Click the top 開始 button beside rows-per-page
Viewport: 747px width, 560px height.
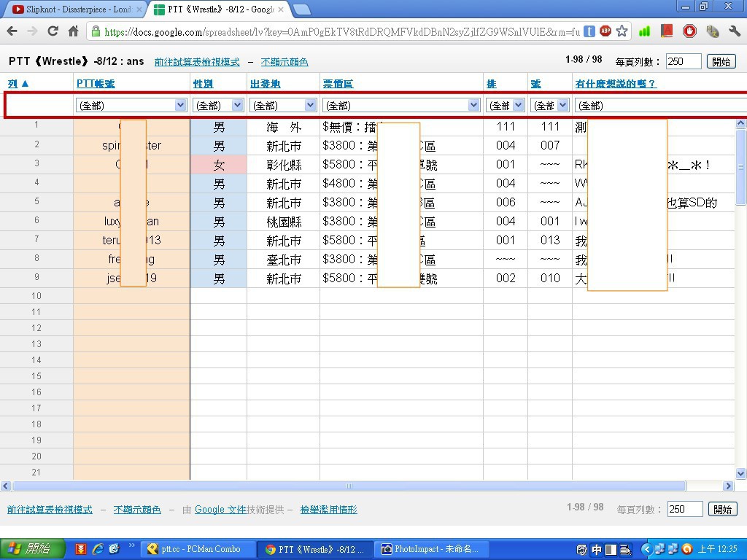[x=721, y=61]
